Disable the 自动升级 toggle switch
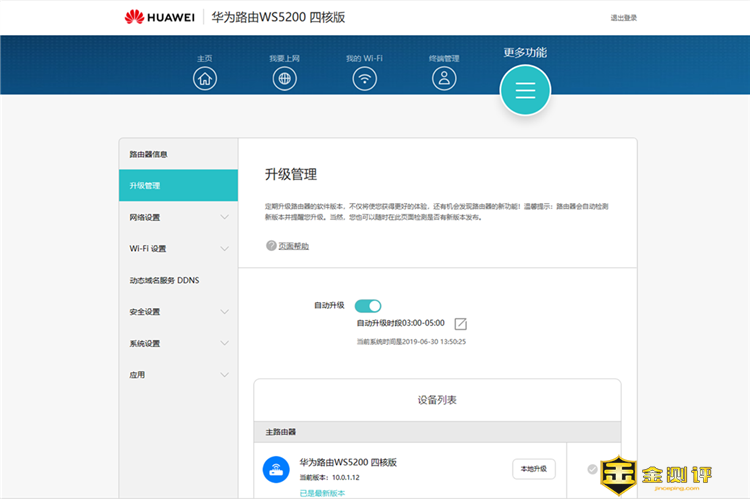The height and width of the screenshot is (499, 750). 368,305
